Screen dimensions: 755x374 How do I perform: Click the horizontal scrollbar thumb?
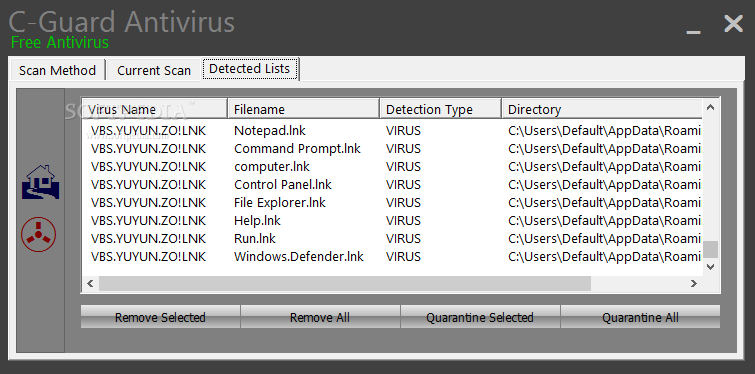[345, 284]
